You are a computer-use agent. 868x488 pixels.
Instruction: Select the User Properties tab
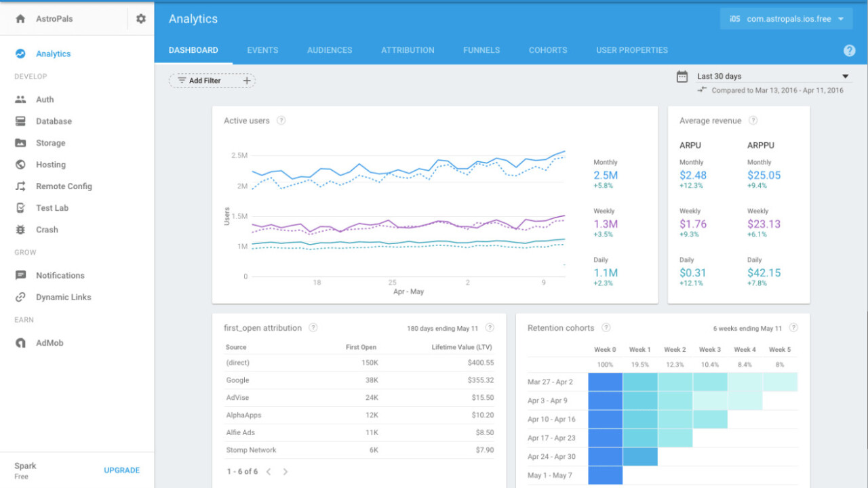pos(631,50)
